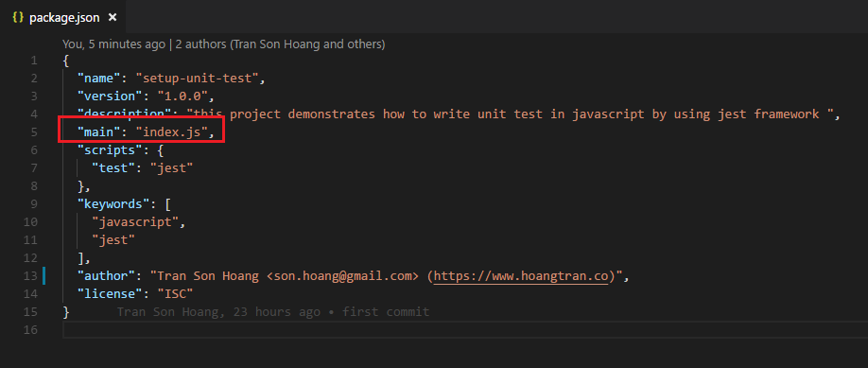The image size is (868, 368).
Task: Open the hoangtran.co URL link
Action: coord(521,276)
